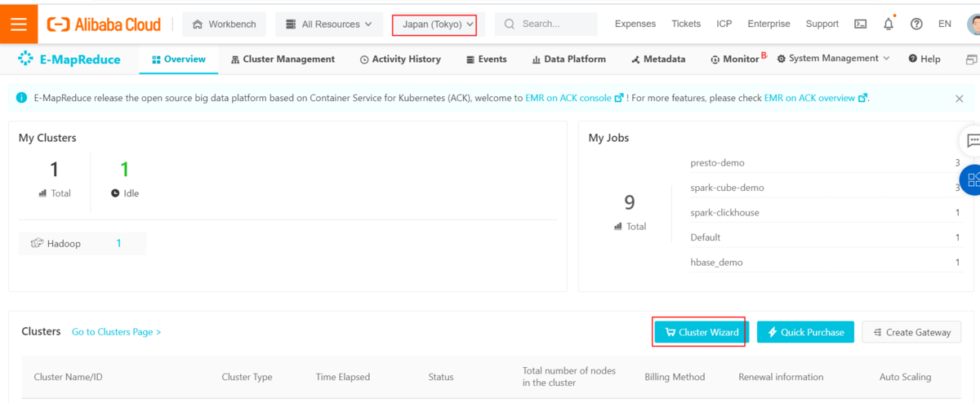The width and height of the screenshot is (980, 403).
Task: Open the EMR on ACK overview link
Action: click(x=815, y=98)
